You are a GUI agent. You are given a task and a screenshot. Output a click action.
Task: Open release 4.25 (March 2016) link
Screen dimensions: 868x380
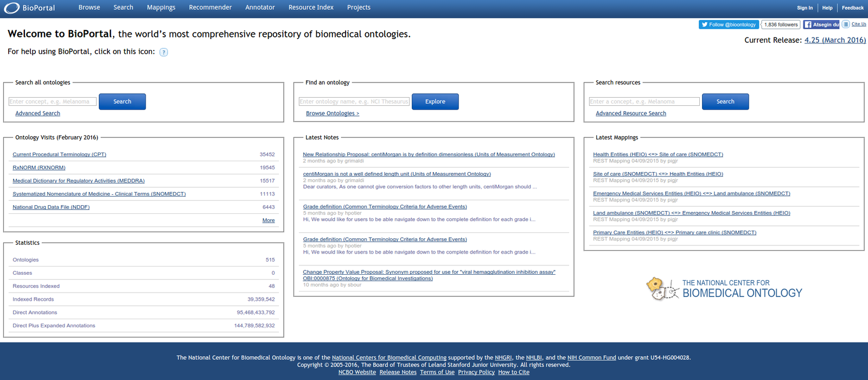835,40
